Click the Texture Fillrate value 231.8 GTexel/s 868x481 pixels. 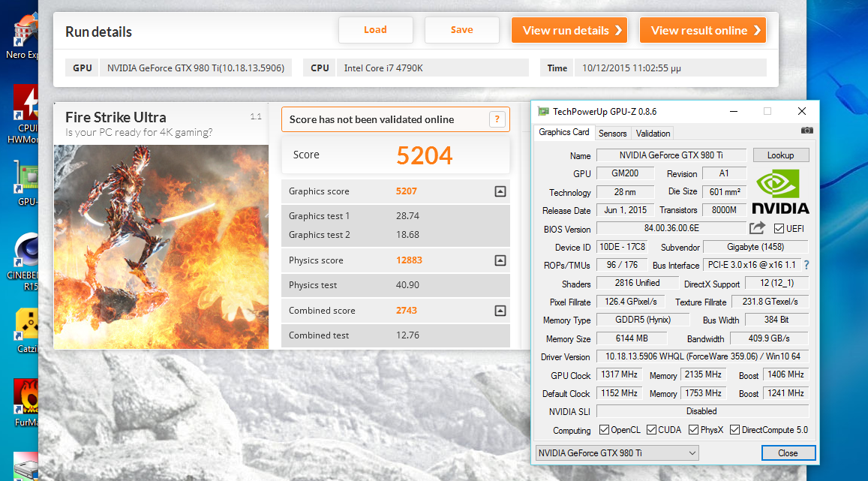(x=770, y=302)
